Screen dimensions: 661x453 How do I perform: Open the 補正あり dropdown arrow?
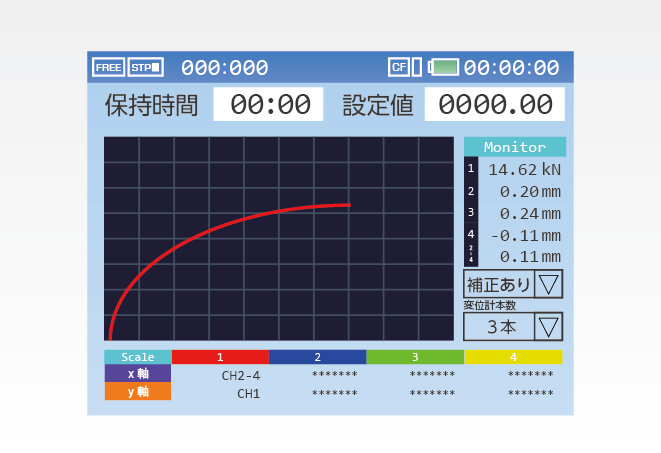click(548, 284)
